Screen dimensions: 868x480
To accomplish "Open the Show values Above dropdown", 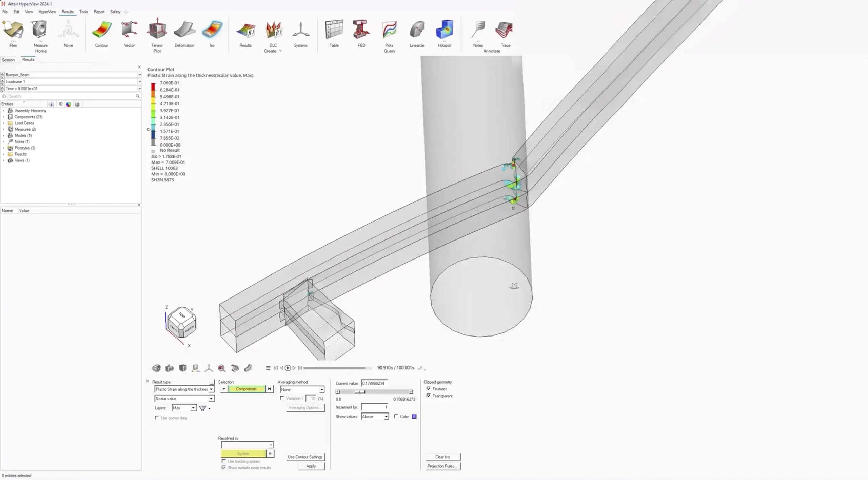I will coord(386,417).
